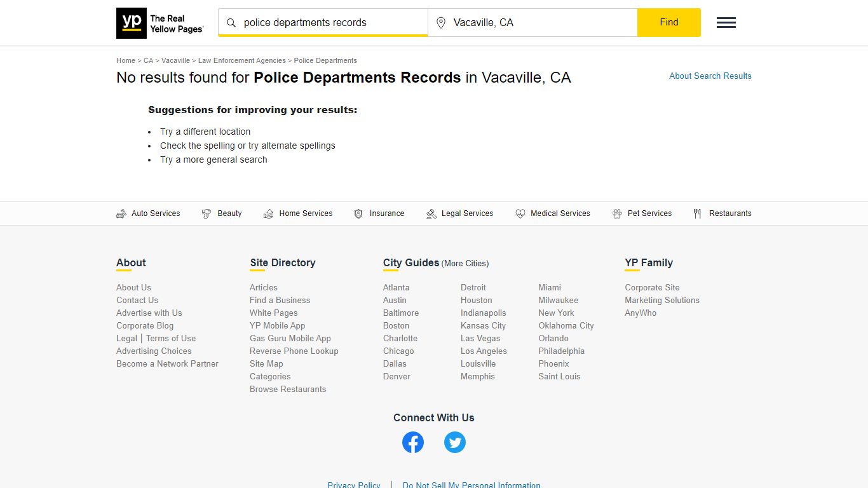Open Do Not Sell My Personal Information
Viewport: 868px width, 488px height.
tap(471, 485)
